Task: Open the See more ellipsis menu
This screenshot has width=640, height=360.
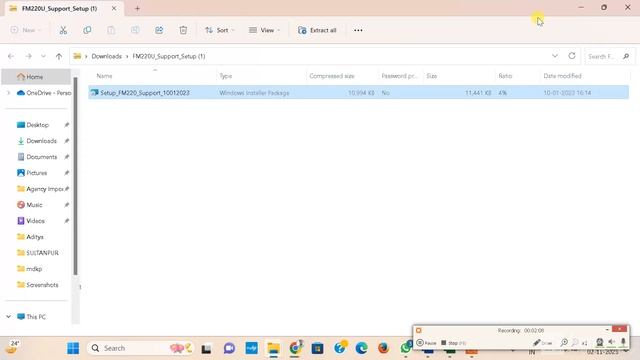Action: click(358, 30)
